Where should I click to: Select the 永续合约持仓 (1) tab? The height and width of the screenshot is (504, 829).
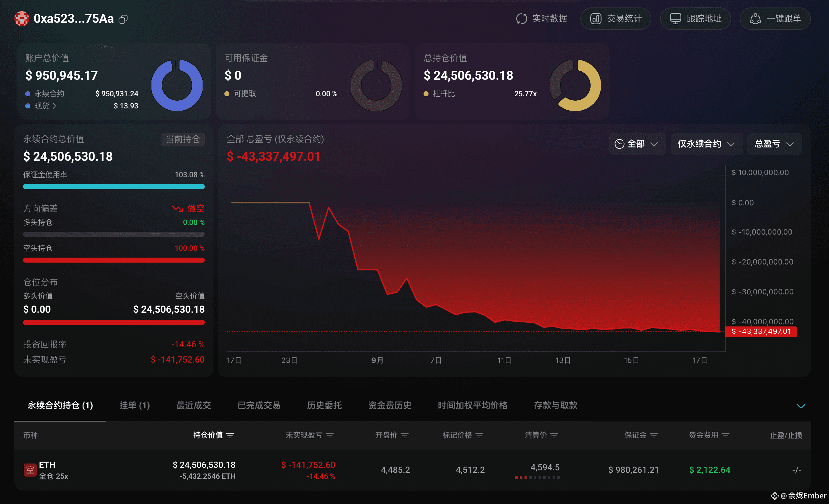point(60,406)
